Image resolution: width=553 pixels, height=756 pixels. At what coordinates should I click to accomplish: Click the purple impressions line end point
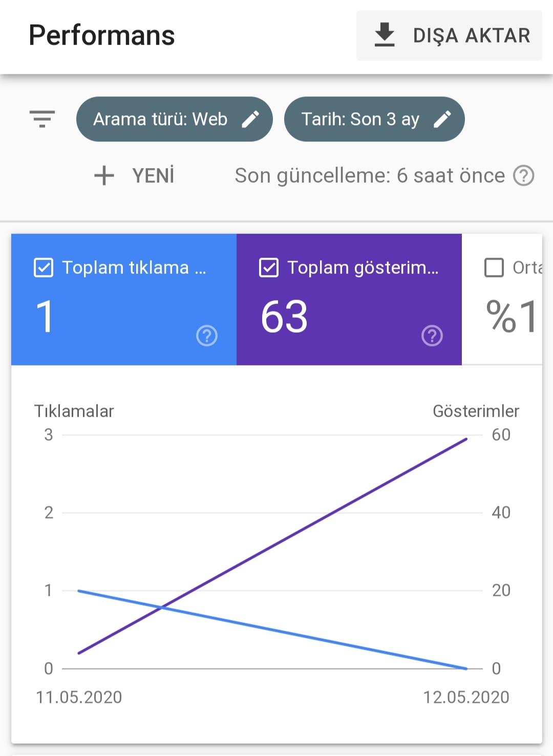(x=466, y=439)
